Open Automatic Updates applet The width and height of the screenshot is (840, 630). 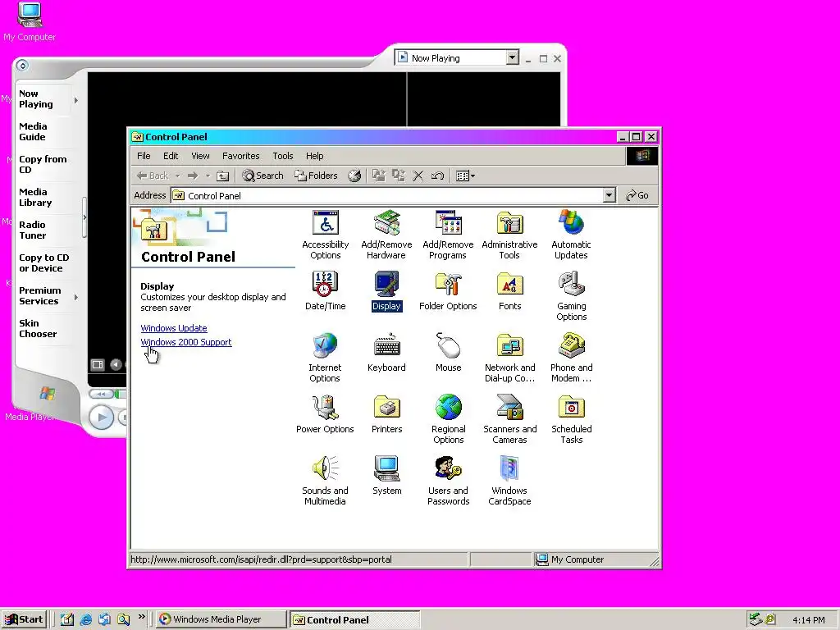pyautogui.click(x=571, y=235)
